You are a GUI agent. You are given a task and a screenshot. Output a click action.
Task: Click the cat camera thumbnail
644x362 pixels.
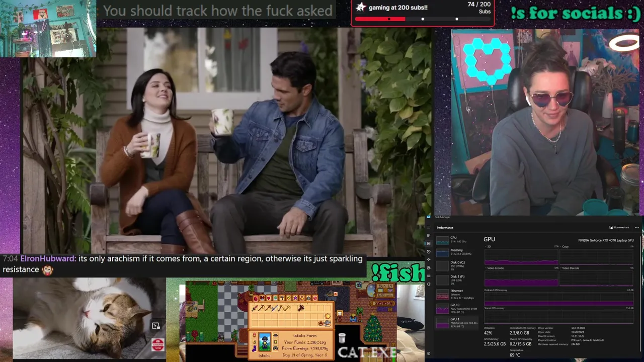click(x=89, y=319)
